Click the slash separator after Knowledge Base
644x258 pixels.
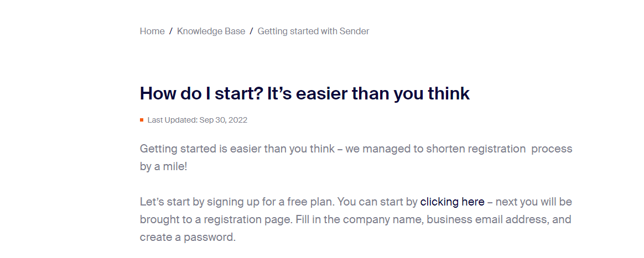(251, 31)
